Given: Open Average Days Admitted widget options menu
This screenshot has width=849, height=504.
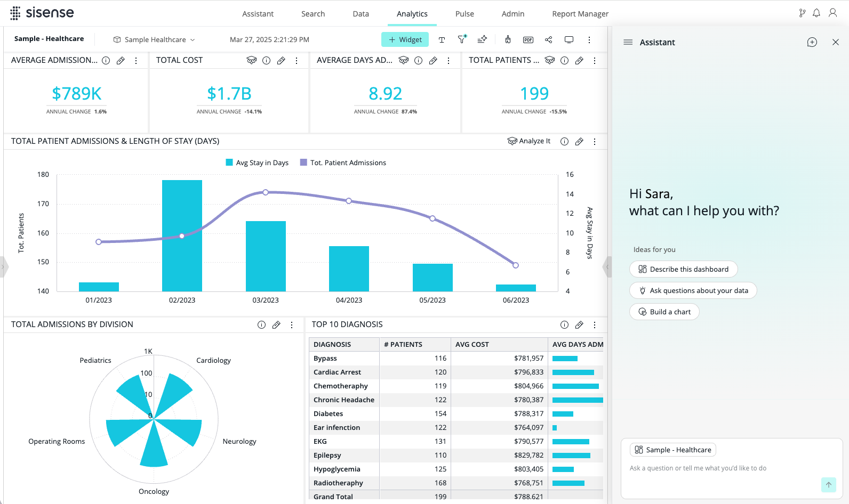Looking at the screenshot, I should tap(448, 60).
